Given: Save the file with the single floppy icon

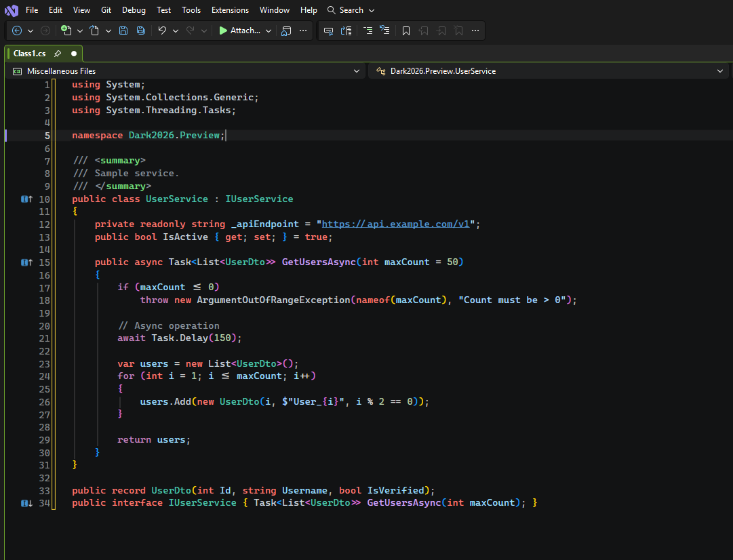Looking at the screenshot, I should coord(123,31).
